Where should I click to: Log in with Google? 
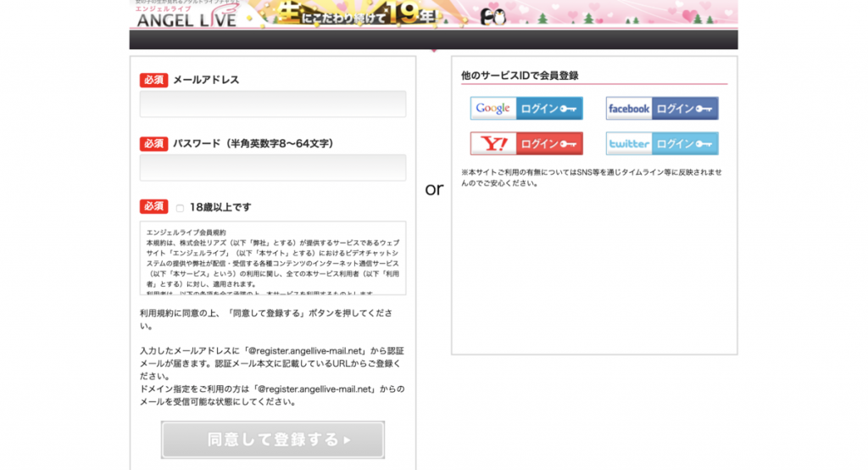(526, 109)
